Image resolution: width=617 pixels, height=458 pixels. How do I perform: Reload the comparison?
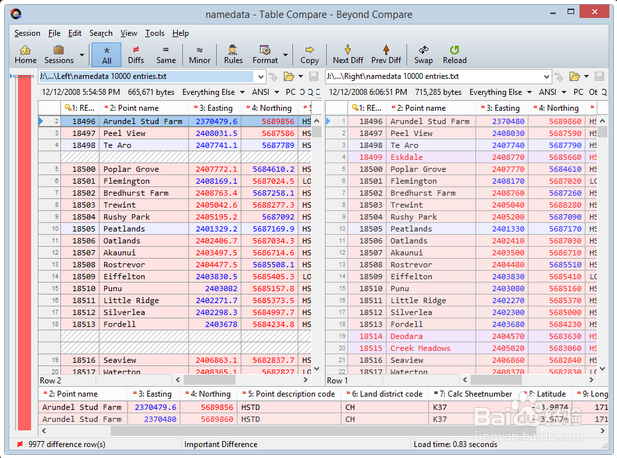(x=454, y=55)
